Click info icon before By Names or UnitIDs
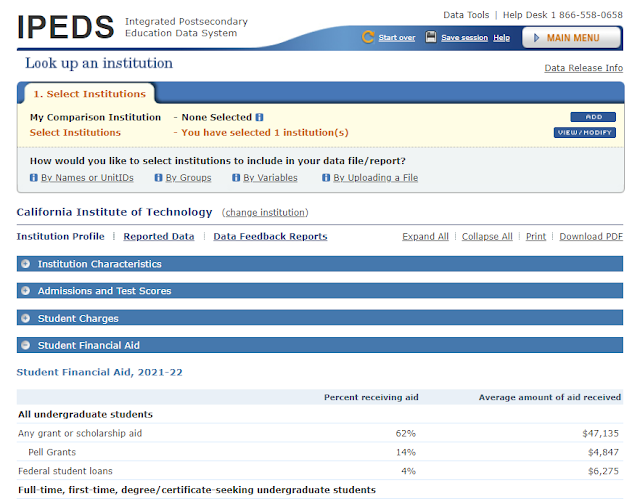Screen dimensions: 640x499 pos(35,178)
